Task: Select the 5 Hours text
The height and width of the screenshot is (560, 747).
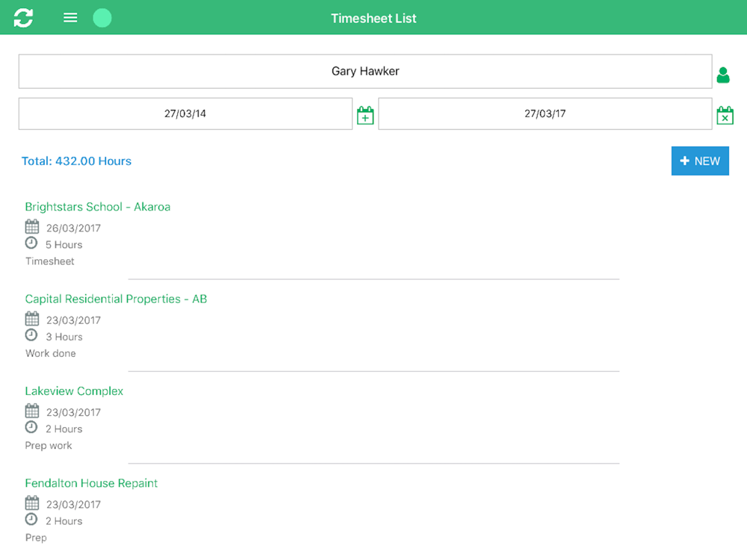Action: (x=63, y=245)
